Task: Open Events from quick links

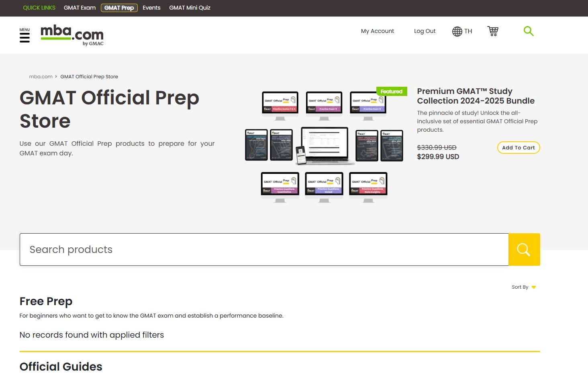Action: click(151, 8)
